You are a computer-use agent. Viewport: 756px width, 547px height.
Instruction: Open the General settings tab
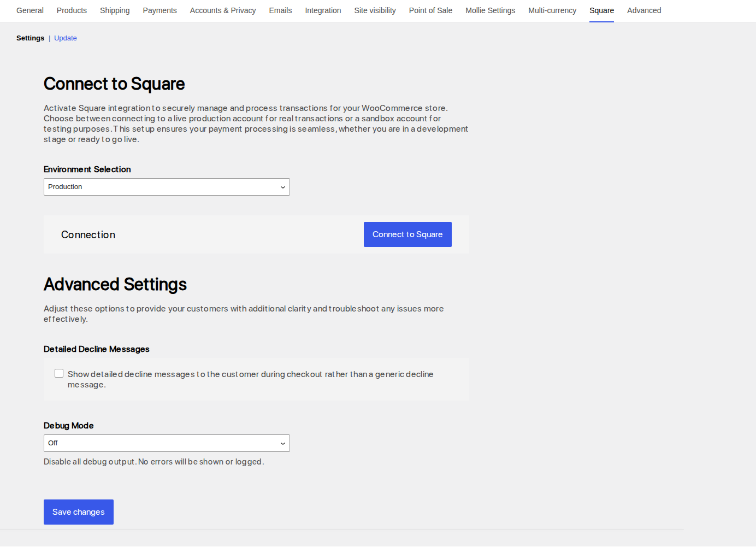30,10
